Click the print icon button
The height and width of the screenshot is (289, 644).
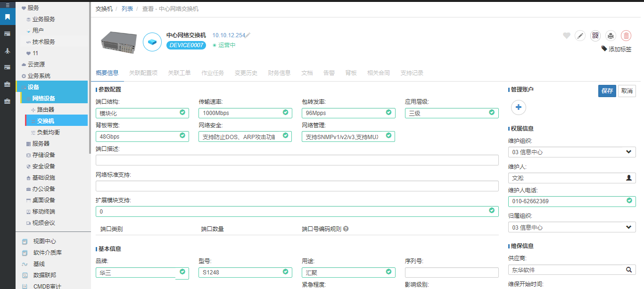(611, 35)
